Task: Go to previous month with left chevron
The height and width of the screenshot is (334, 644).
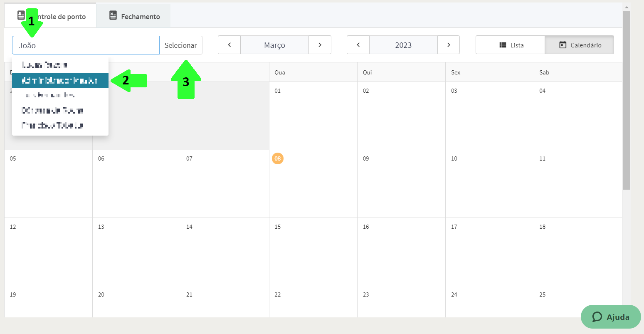Action: point(229,45)
